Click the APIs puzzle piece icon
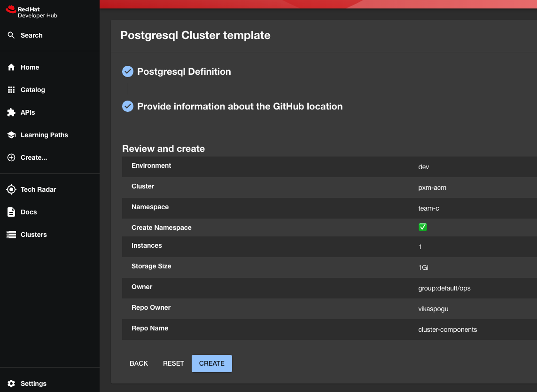Image resolution: width=537 pixels, height=392 pixels. pyautogui.click(x=11, y=112)
